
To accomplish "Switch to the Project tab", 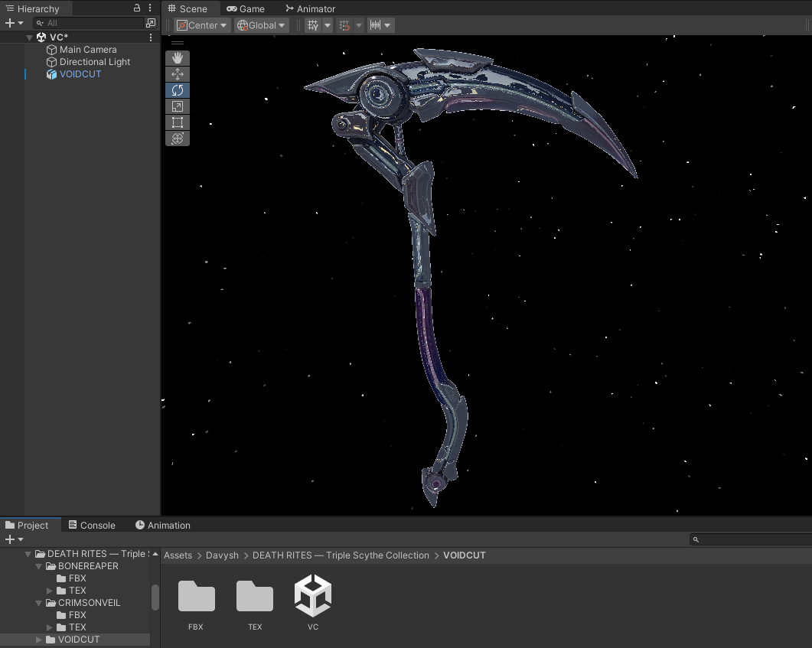I will coord(27,526).
